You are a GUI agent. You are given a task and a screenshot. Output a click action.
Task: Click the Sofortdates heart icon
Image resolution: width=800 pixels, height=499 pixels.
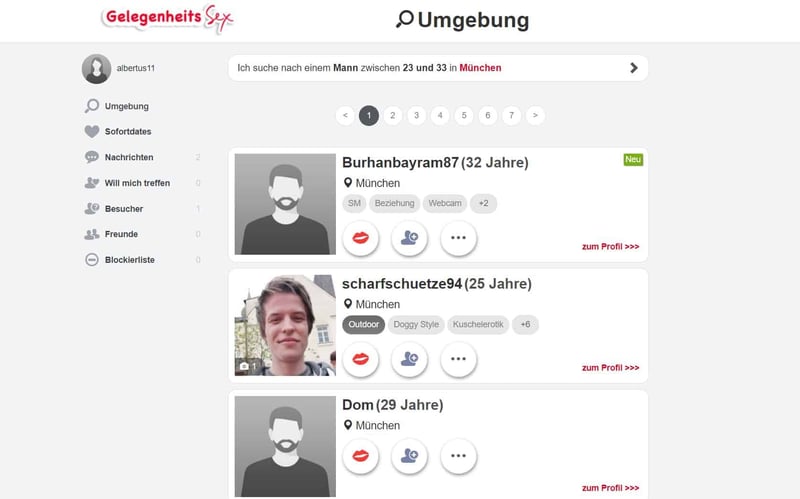92,132
